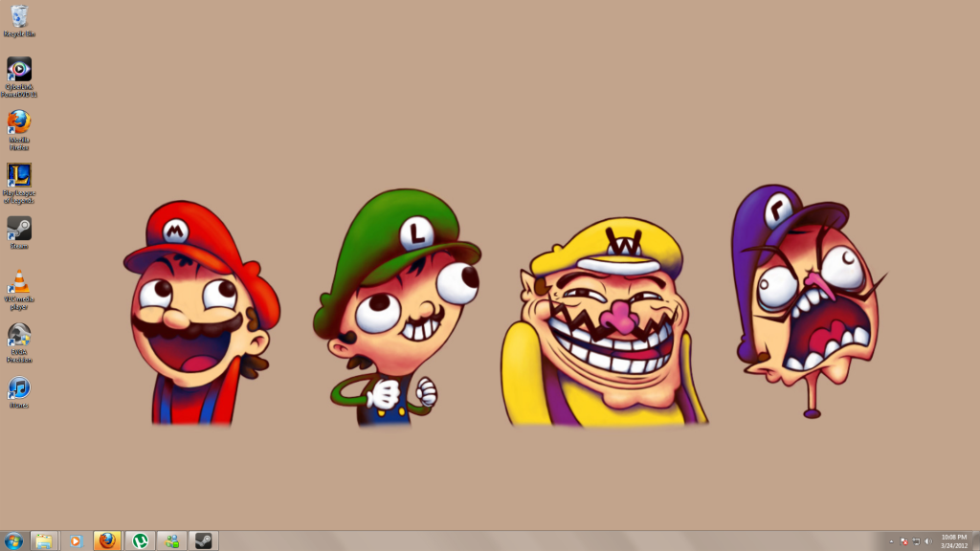Launch CyberLink PowerDVD from the desktop
980x551 pixels.
[19, 77]
